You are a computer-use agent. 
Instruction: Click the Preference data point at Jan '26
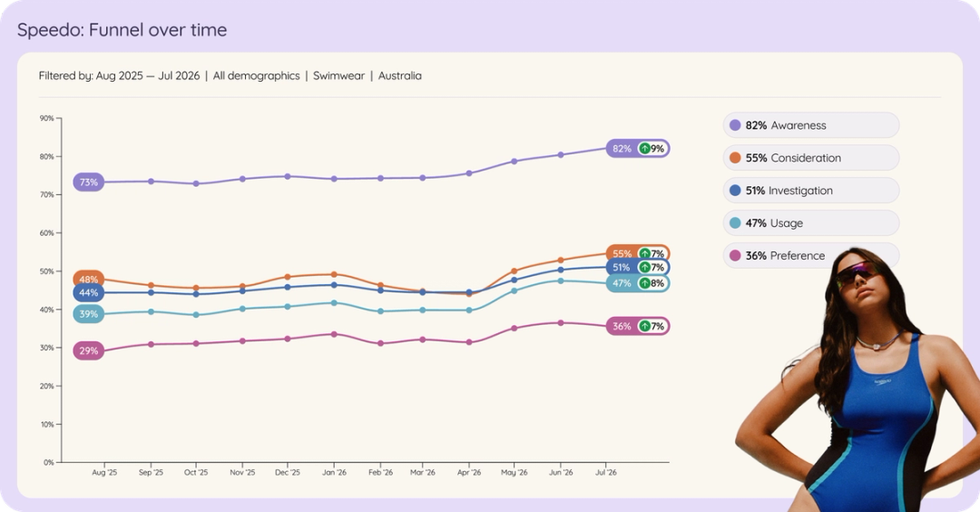(334, 334)
